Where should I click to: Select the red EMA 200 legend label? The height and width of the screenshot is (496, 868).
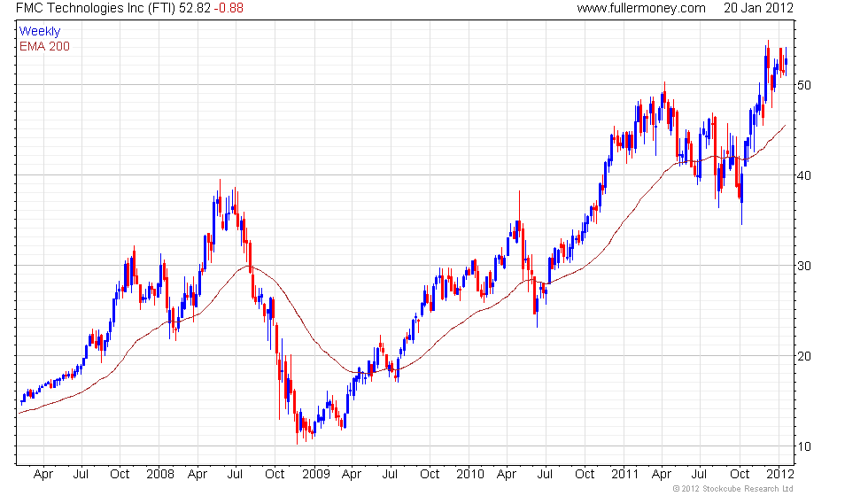click(45, 46)
